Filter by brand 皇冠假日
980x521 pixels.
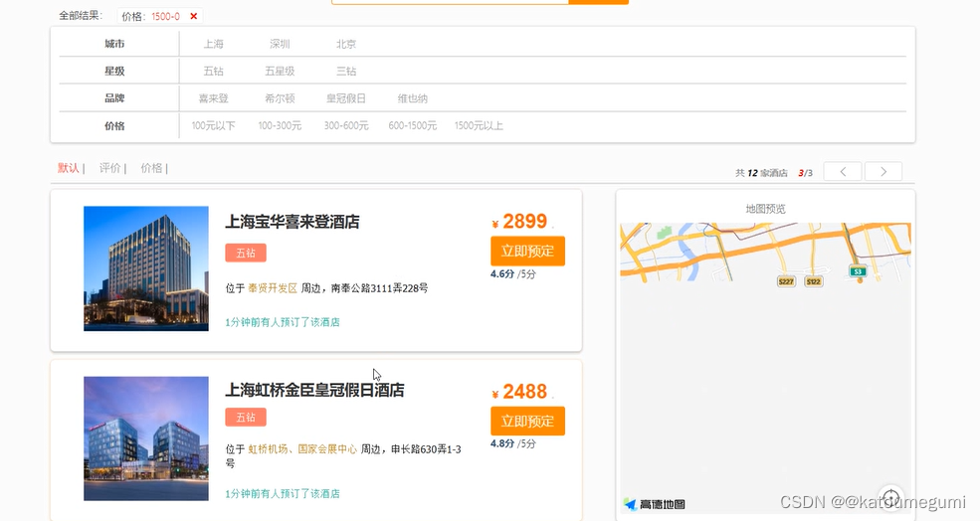(345, 98)
